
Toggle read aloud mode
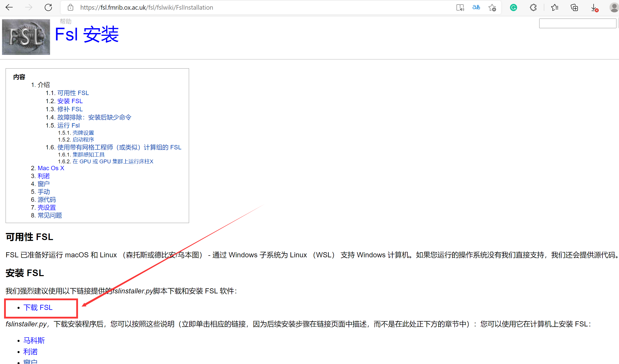[460, 7]
